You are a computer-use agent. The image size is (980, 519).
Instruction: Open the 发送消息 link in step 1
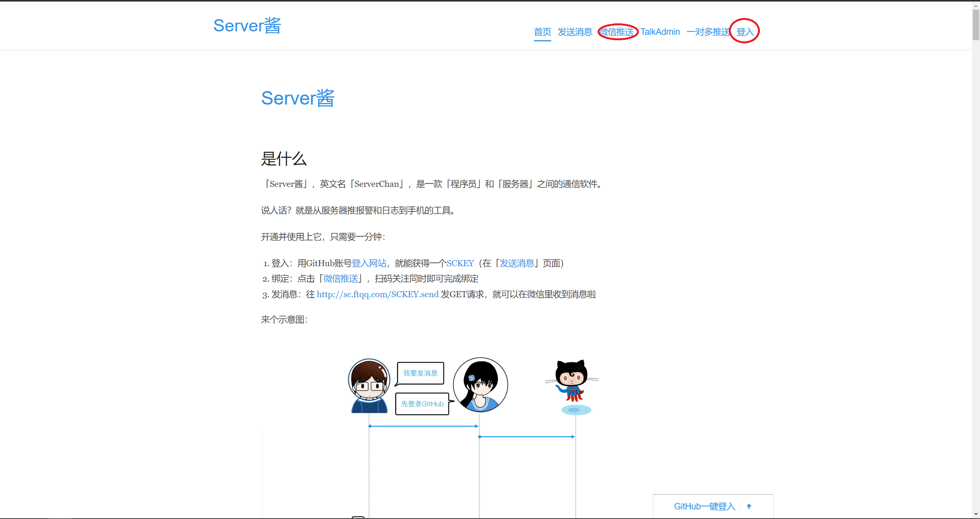(517, 263)
